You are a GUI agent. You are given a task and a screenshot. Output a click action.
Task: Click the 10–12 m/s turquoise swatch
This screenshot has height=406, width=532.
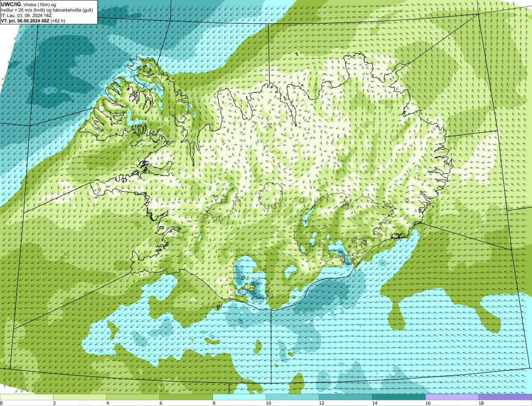pos(293,397)
